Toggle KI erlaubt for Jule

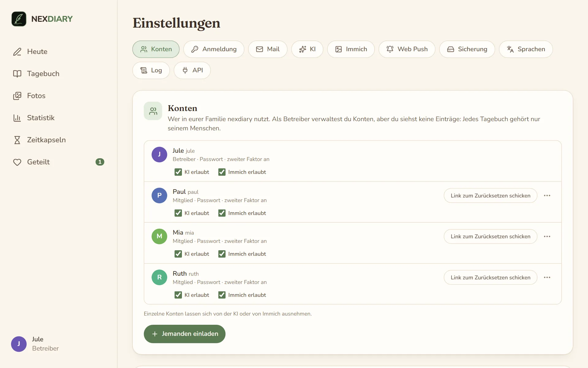(x=178, y=172)
